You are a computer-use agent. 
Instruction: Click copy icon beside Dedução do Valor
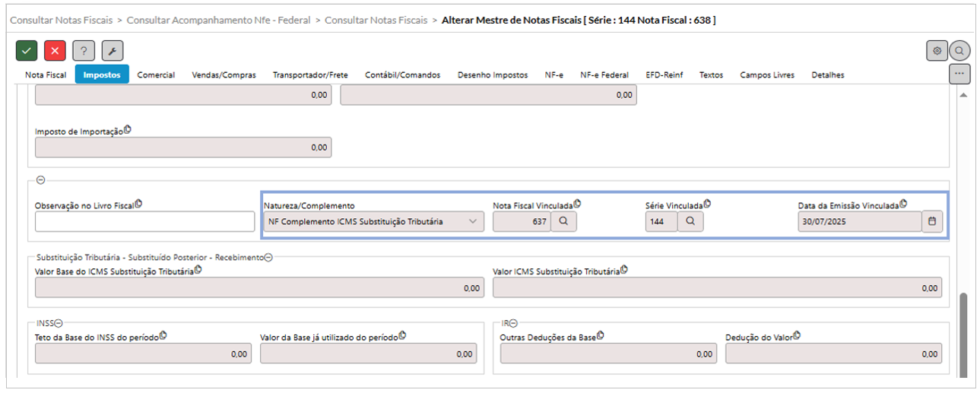(x=798, y=336)
